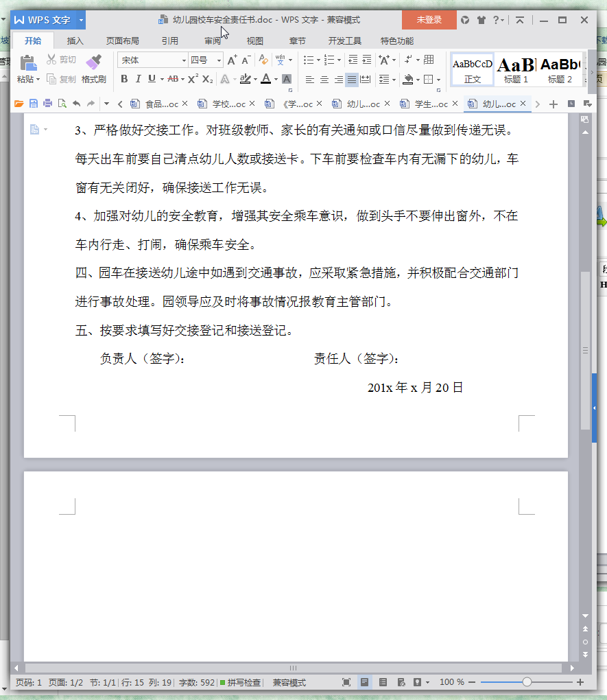Open the font name dropdown (宋体)
The height and width of the screenshot is (700, 607).
pyautogui.click(x=183, y=60)
